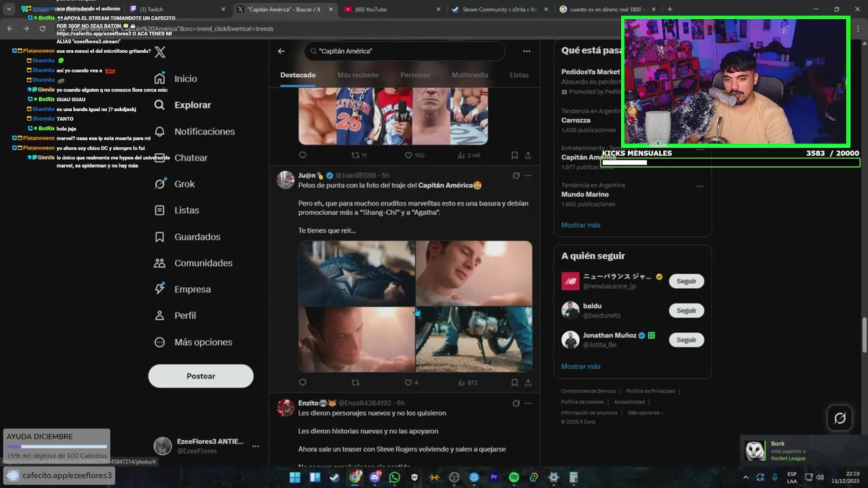This screenshot has width=868, height=488.
Task: Open options for Mundo Marino trend
Action: [x=700, y=186]
